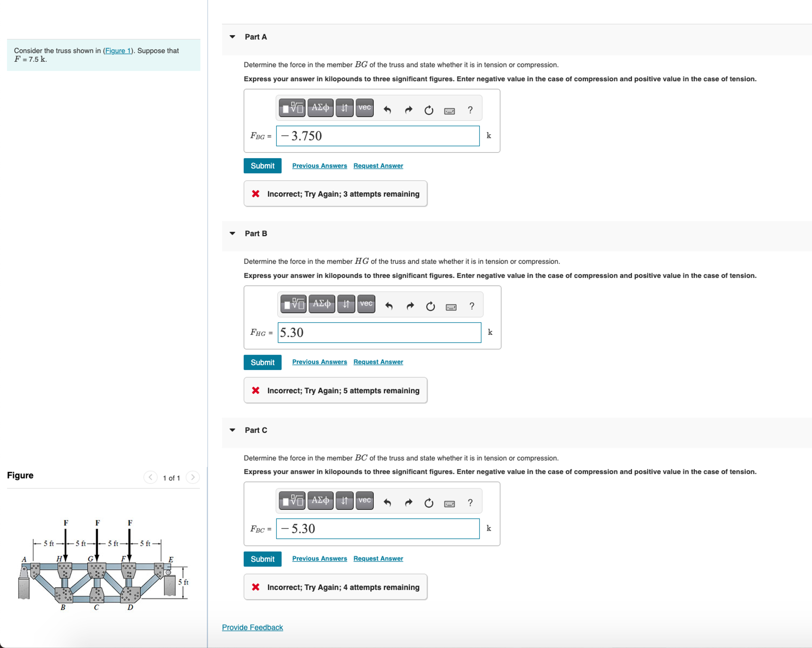This screenshot has width=812, height=648.
Task: Collapse the Part A section
Action: point(232,37)
